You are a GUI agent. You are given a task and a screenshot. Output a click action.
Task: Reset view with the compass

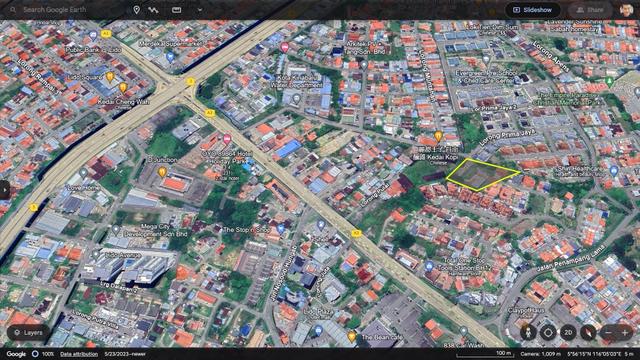pos(588,333)
